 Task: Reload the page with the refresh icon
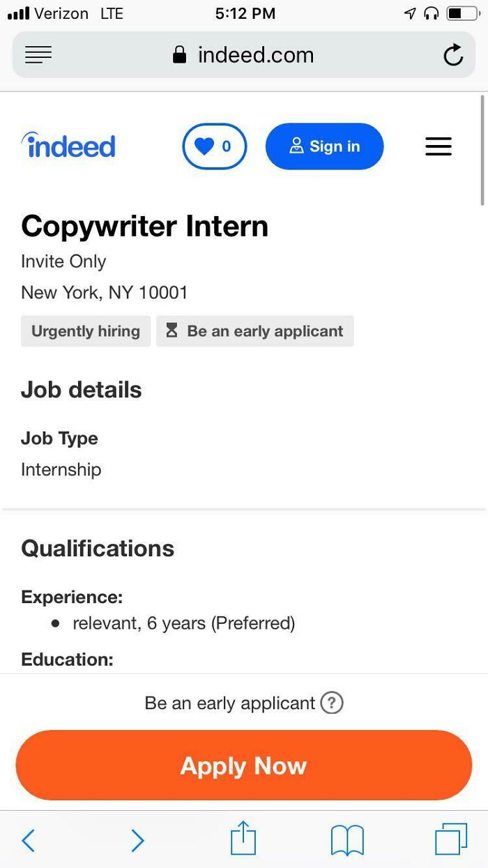coord(453,54)
